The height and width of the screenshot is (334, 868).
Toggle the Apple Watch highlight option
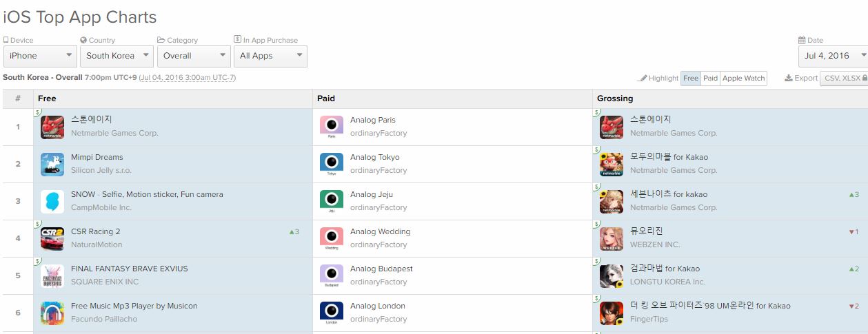(743, 79)
